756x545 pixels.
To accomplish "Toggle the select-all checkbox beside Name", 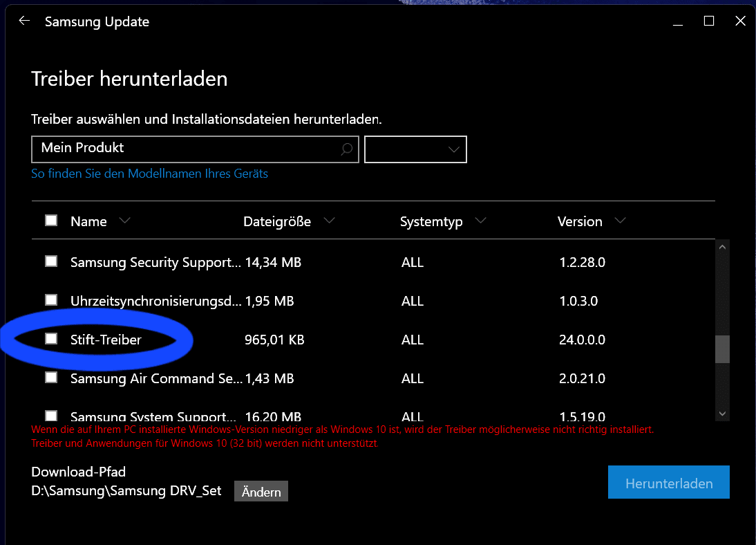I will pos(51,221).
